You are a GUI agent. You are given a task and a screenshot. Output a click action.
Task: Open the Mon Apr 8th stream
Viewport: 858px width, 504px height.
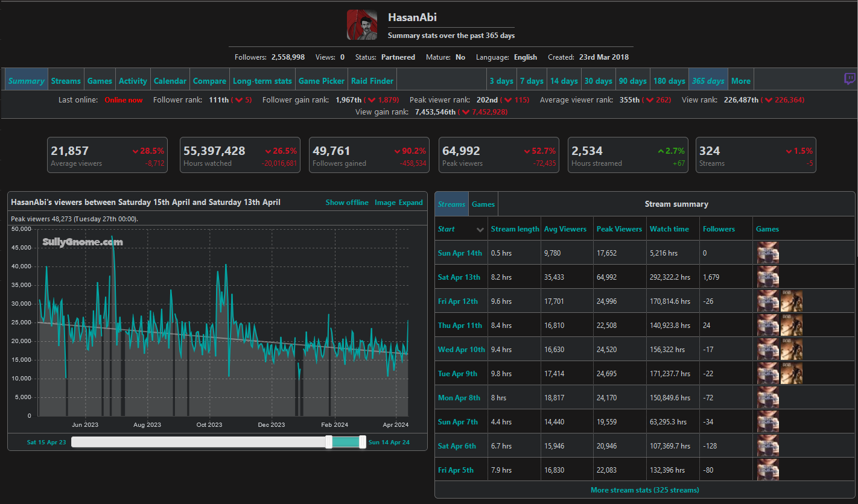click(x=459, y=398)
